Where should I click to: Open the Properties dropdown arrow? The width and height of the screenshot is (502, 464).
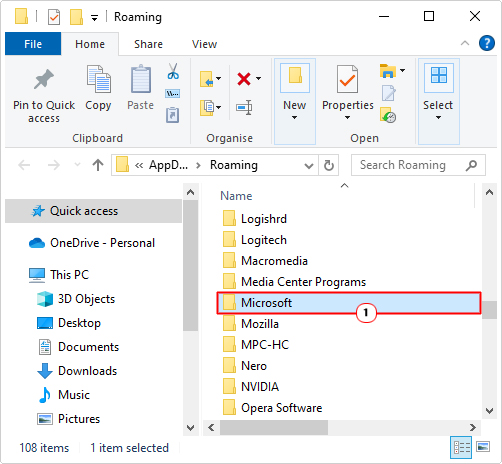coord(347,117)
